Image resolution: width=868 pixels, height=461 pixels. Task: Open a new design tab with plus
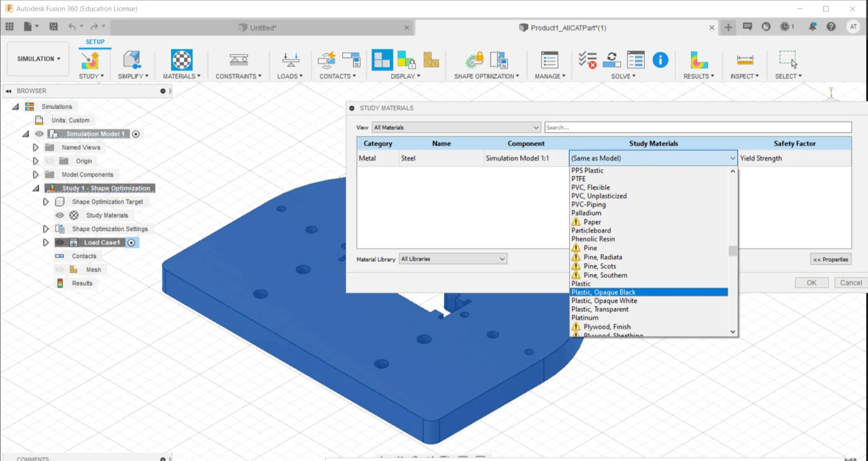pyautogui.click(x=728, y=27)
